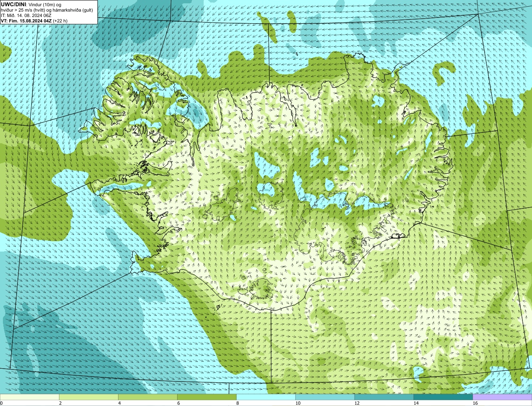The width and height of the screenshot is (532, 406).
Task: Click the 14–16 m/s dark teal legend swatch
Action: tap(443, 397)
